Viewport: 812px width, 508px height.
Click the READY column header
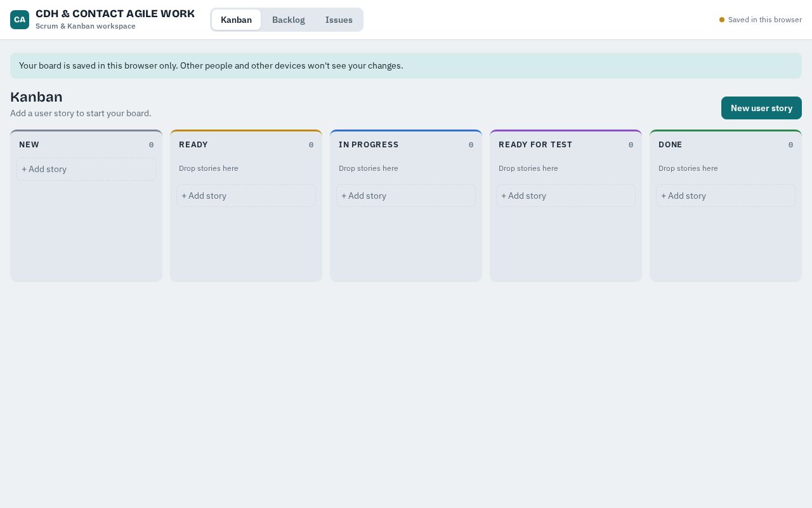193,145
